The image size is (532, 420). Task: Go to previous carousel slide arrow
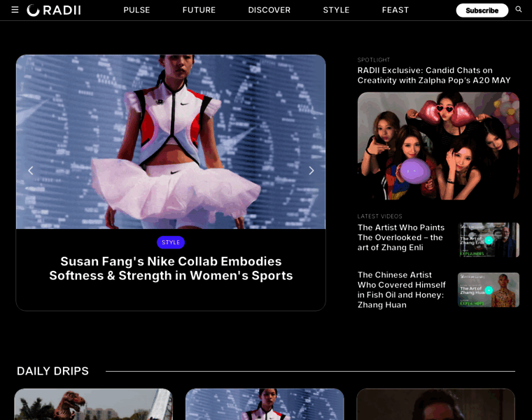31,170
